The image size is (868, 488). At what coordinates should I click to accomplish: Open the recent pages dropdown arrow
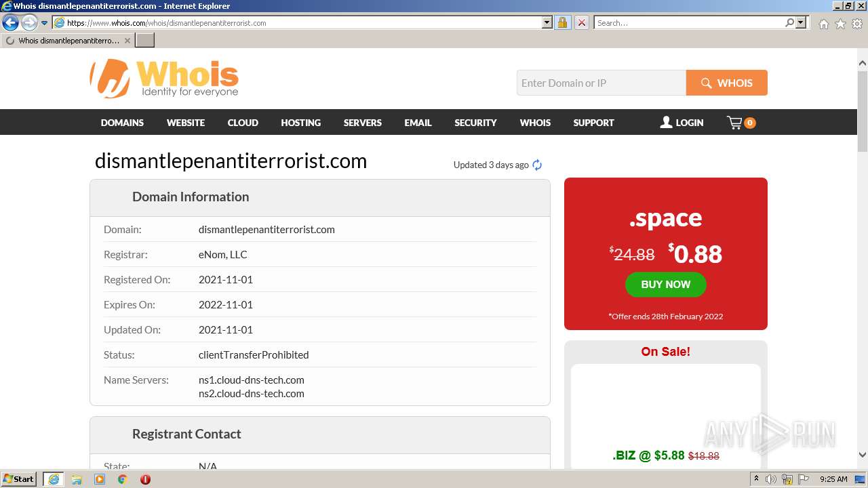[x=45, y=23]
